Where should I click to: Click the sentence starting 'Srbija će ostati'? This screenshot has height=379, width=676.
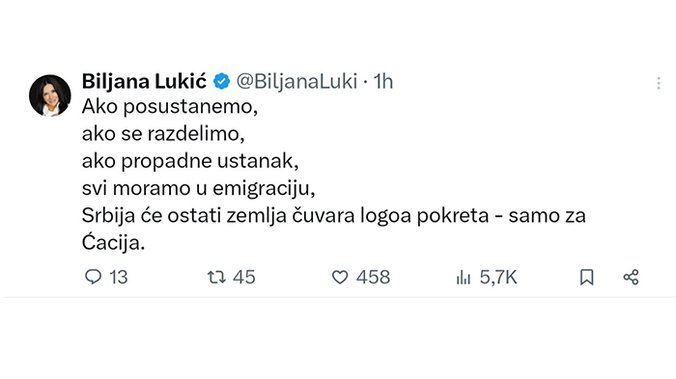pos(334,229)
